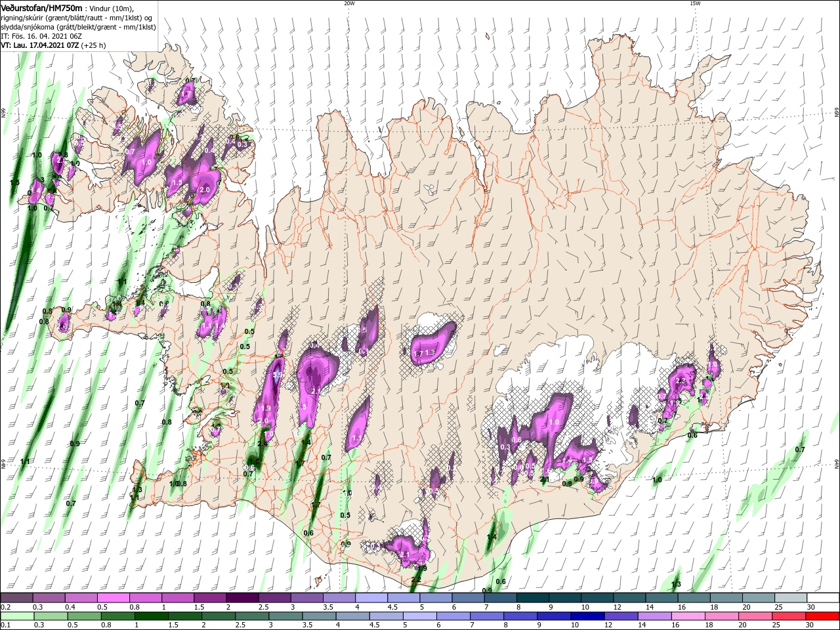This screenshot has height=630, width=840.
Task: Select the initial time line 'IT: Fös. 16. 04. 2021 06Z'
Action: [41, 36]
